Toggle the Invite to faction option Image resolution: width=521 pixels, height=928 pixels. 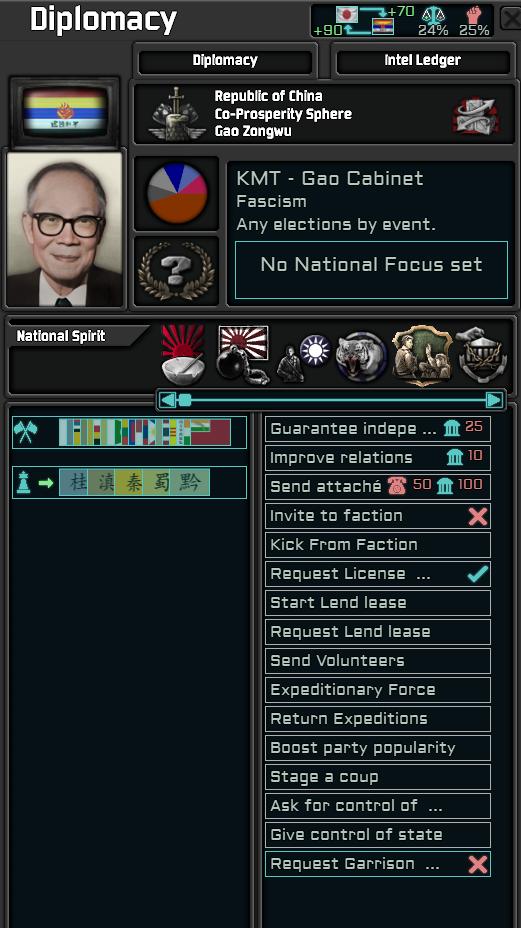pos(378,515)
